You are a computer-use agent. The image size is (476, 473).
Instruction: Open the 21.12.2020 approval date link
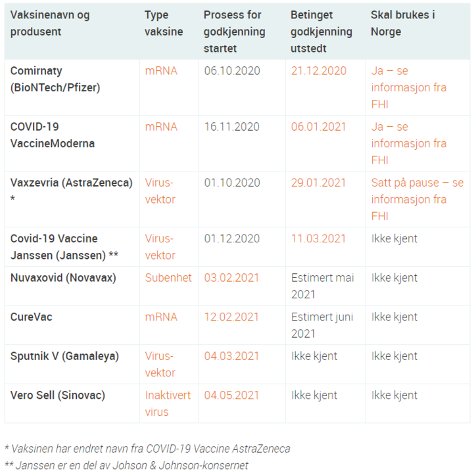point(319,71)
